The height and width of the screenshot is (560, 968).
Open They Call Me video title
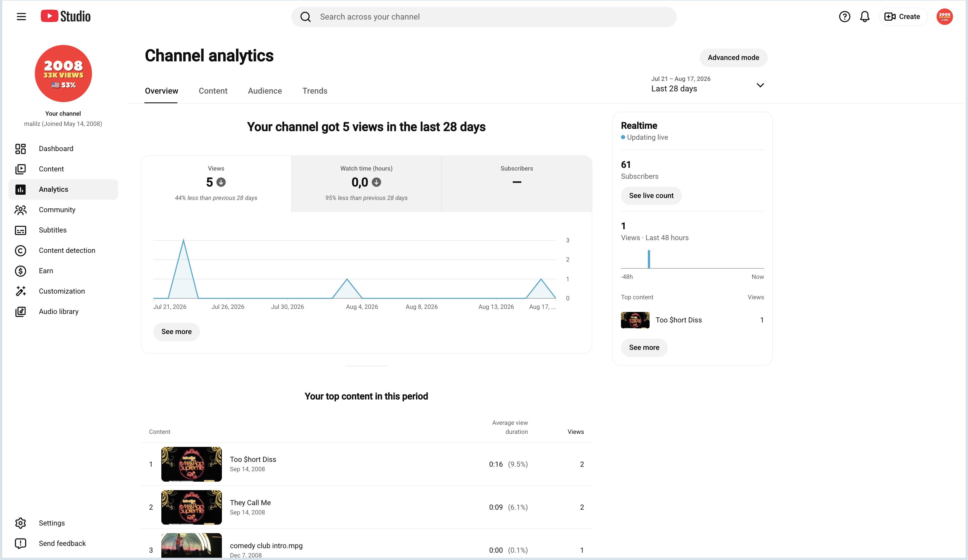pyautogui.click(x=250, y=503)
